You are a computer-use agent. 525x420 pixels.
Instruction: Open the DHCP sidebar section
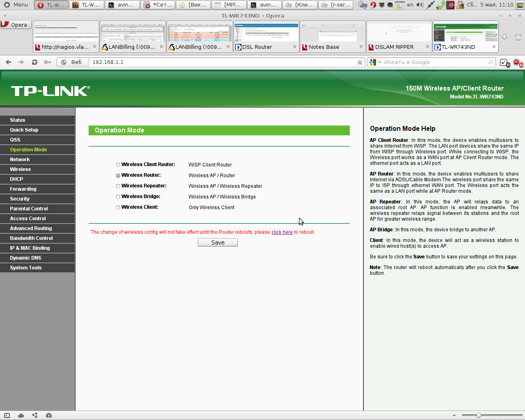[37, 179]
